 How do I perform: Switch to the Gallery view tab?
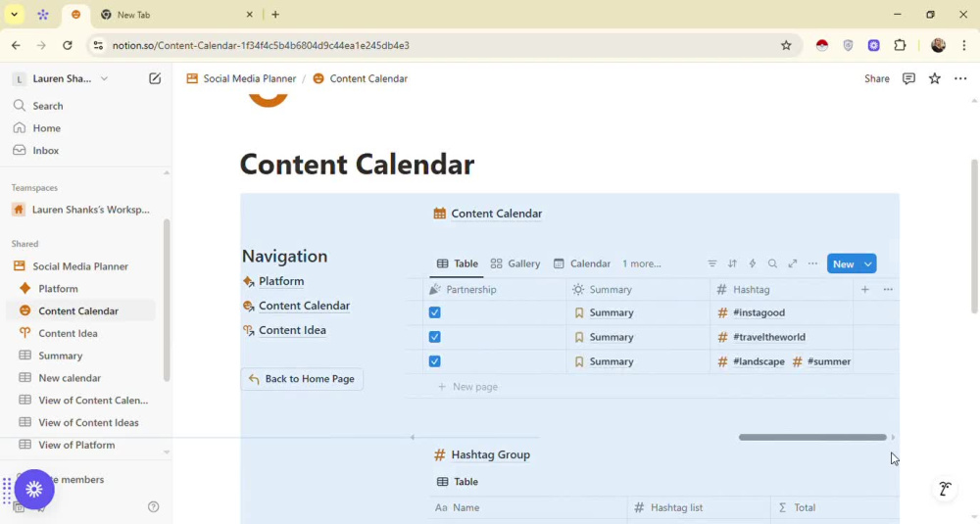click(x=515, y=263)
